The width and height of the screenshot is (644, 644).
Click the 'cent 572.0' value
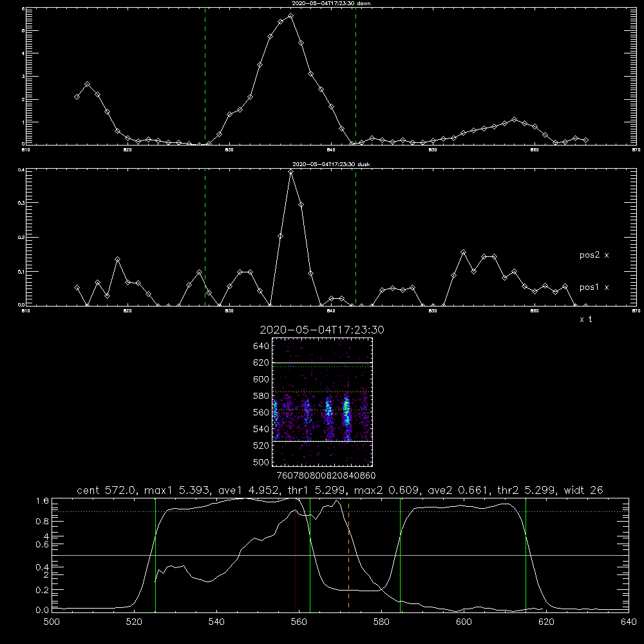point(105,490)
